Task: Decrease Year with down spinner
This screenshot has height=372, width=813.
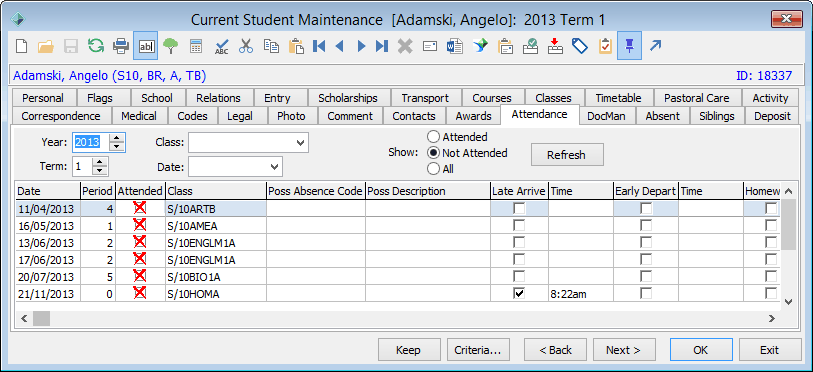Action: [118, 146]
